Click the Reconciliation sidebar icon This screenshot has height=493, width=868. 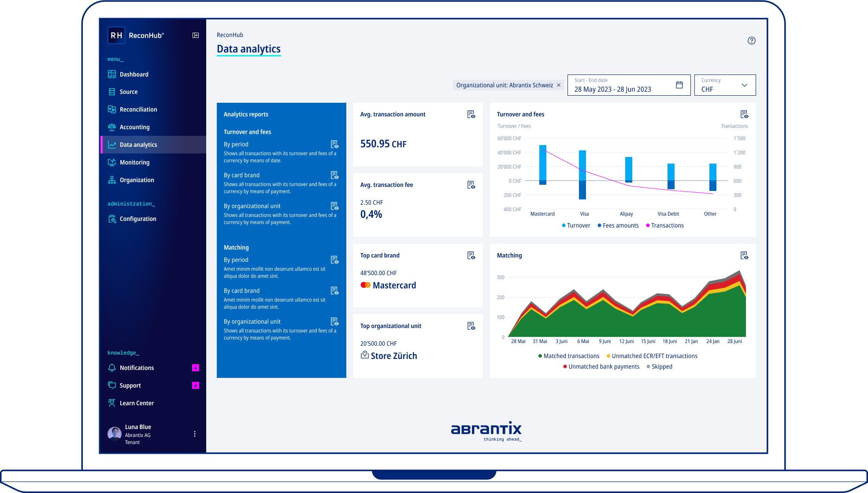pos(112,109)
